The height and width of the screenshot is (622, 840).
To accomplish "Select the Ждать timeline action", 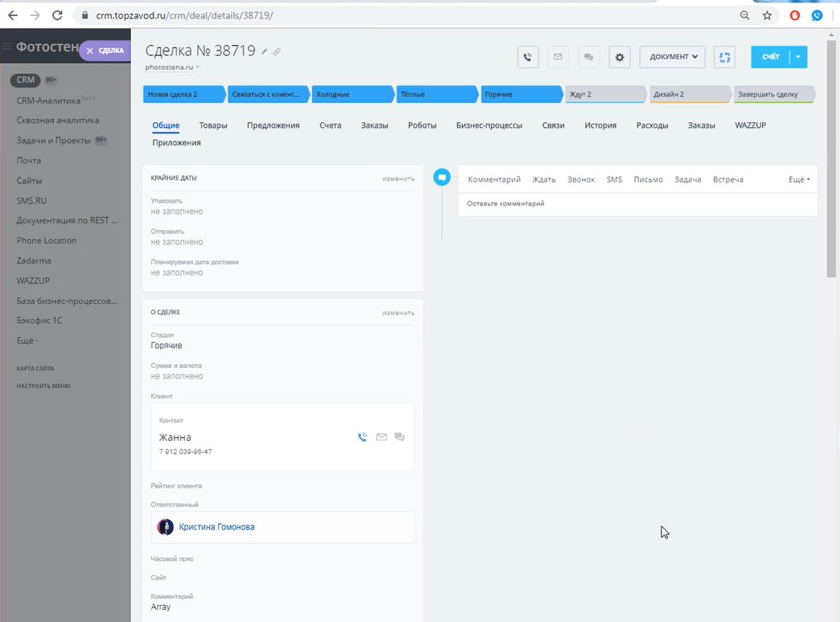I will (543, 179).
